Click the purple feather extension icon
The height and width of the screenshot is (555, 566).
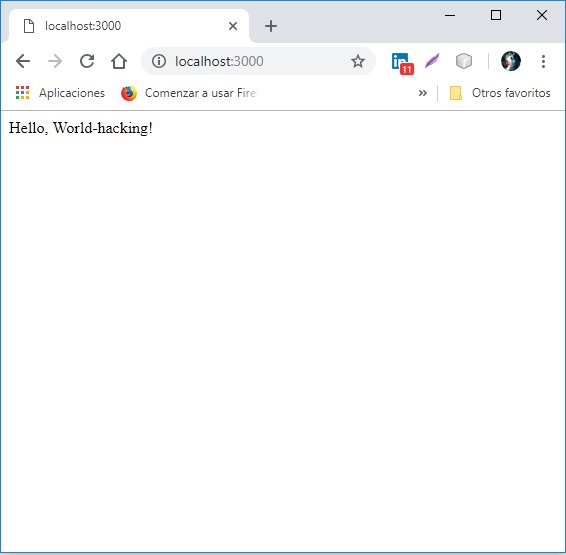(x=432, y=61)
